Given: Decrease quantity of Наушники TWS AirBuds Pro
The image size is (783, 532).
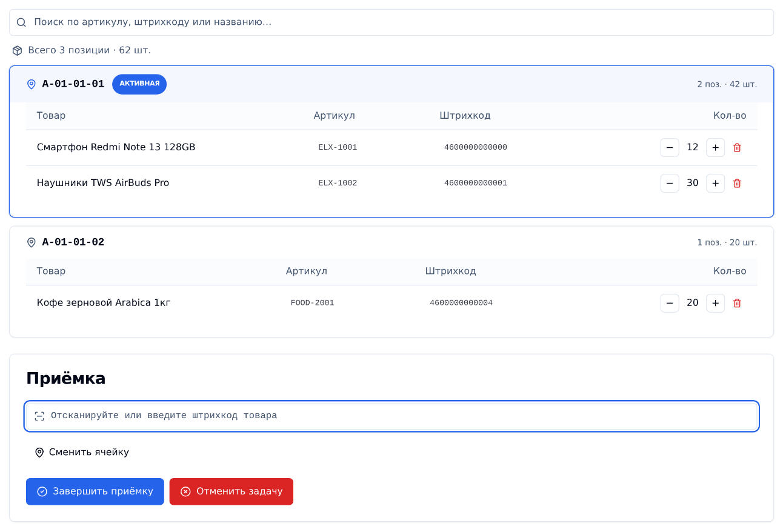Looking at the screenshot, I should pyautogui.click(x=670, y=183).
